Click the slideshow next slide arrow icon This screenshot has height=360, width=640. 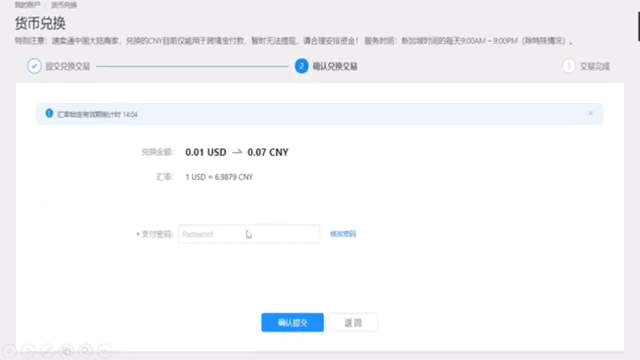tap(28, 351)
